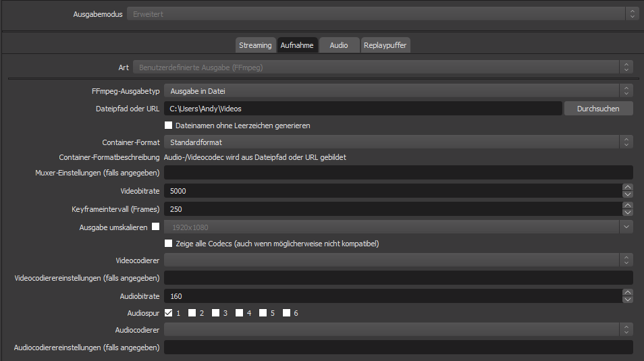Screen dimensions: 644x361
Task: Increase Videobitrate with up arrow
Action: 628,188
